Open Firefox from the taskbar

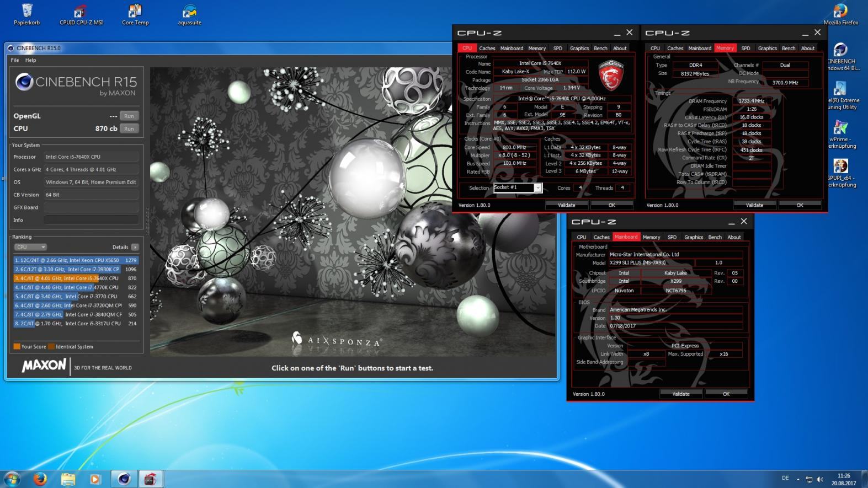[40, 479]
